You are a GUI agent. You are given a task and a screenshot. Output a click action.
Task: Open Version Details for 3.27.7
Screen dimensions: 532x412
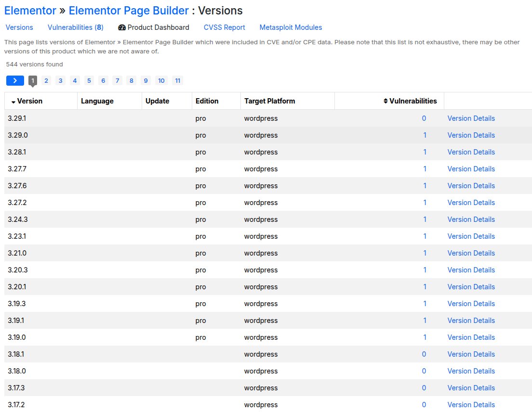(471, 169)
